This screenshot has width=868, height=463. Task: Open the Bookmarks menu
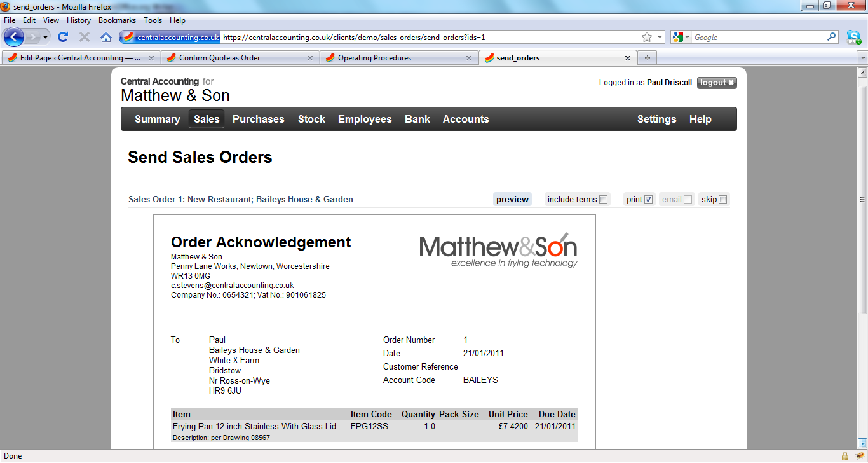tap(117, 20)
